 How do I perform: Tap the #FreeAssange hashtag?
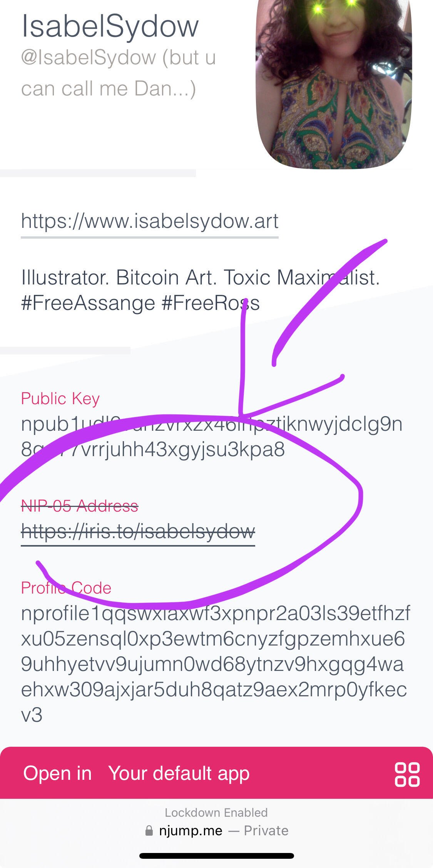coord(89,303)
